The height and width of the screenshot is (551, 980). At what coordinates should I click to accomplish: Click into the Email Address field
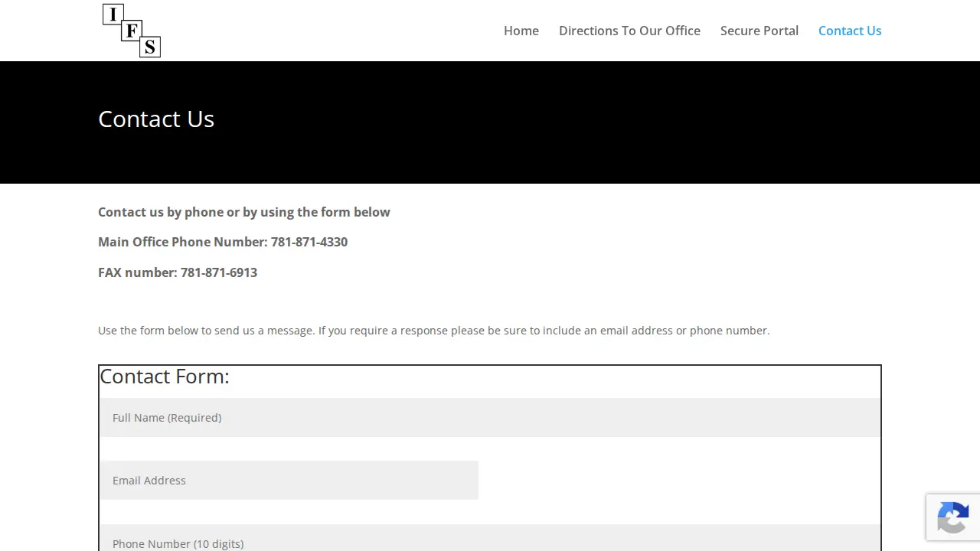289,480
